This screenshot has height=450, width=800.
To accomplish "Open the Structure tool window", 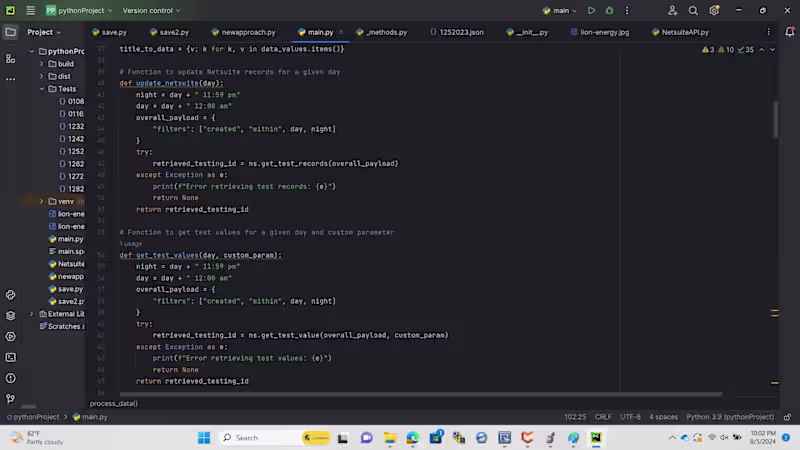I will coord(10,59).
